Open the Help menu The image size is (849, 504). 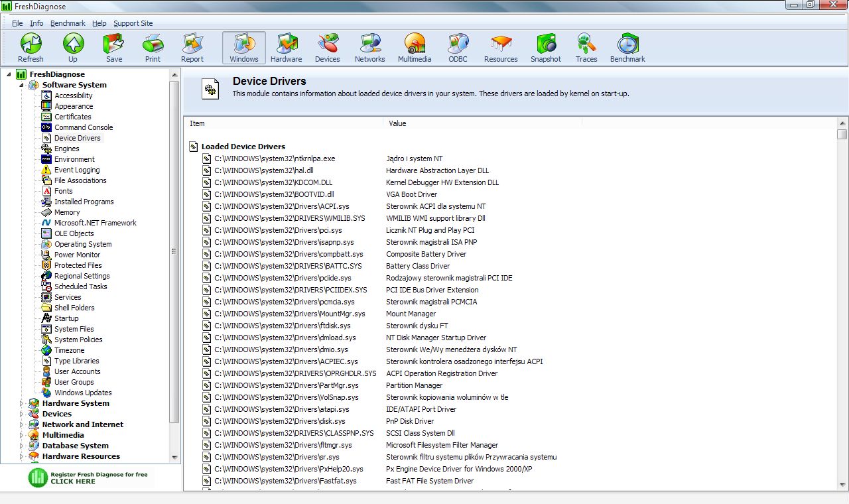click(99, 23)
